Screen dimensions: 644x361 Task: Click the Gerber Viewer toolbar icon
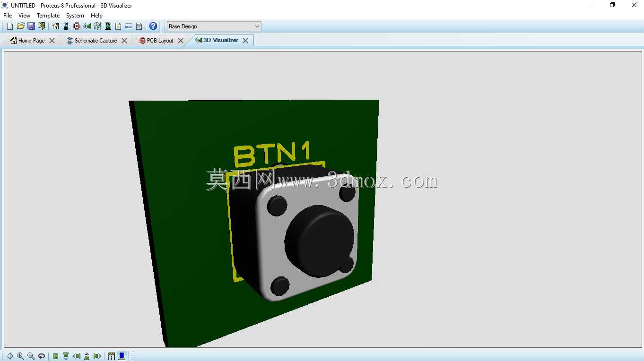coord(97,26)
